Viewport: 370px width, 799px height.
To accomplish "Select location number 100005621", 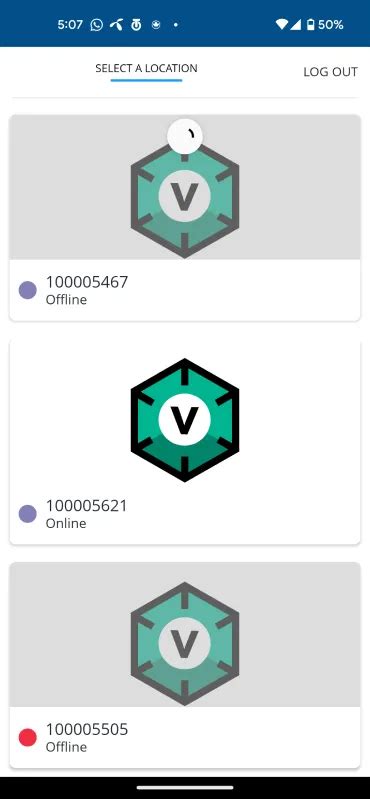I will coord(87,505).
